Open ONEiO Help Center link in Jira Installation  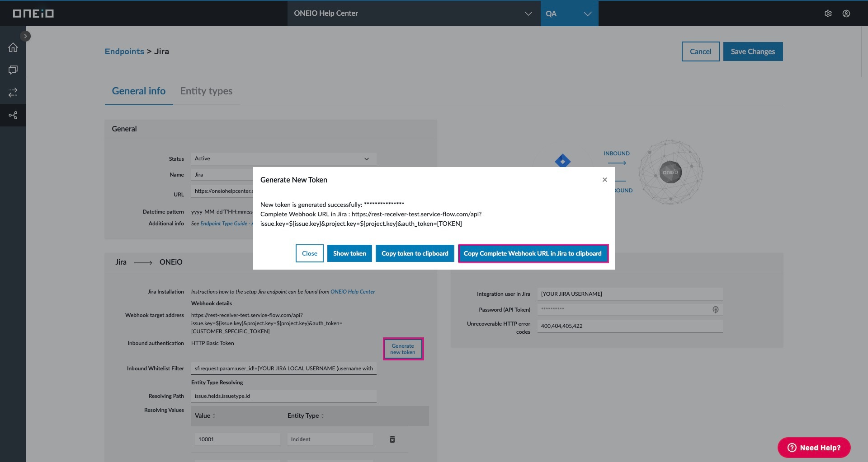pos(353,292)
